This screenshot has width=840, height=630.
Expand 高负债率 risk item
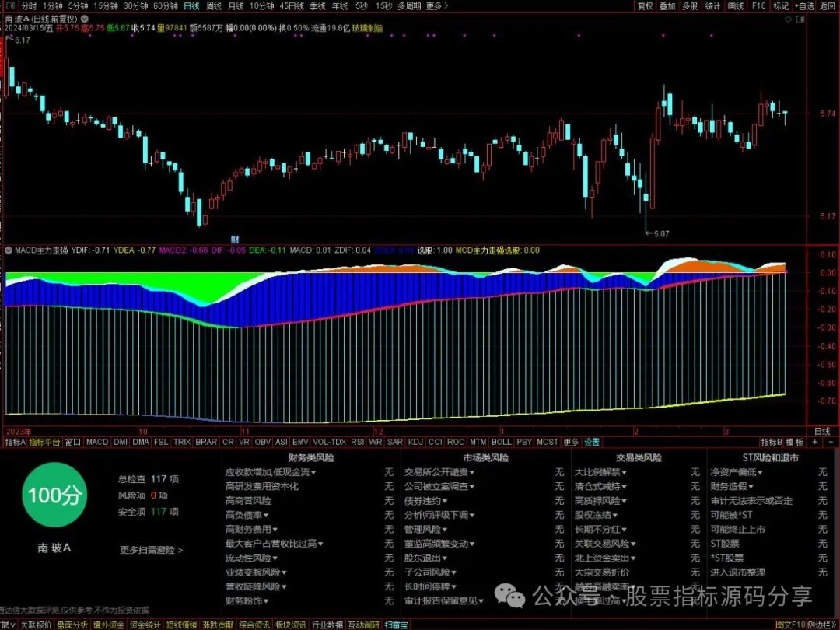[247, 515]
